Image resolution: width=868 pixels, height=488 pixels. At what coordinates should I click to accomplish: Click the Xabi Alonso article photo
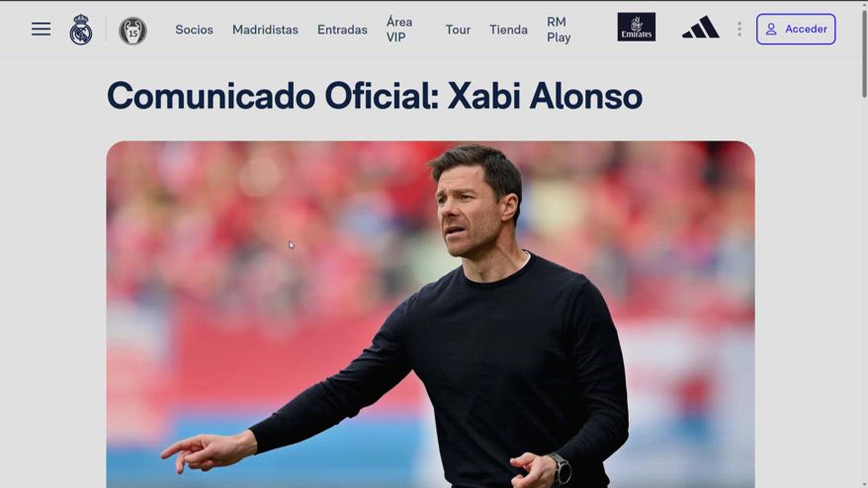pos(430,314)
